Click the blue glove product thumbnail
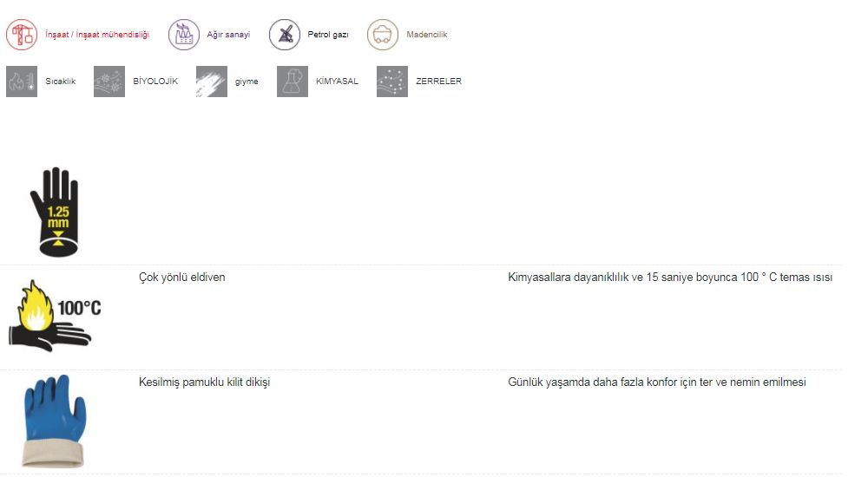Viewport: 868px width, 477px height. click(54, 421)
